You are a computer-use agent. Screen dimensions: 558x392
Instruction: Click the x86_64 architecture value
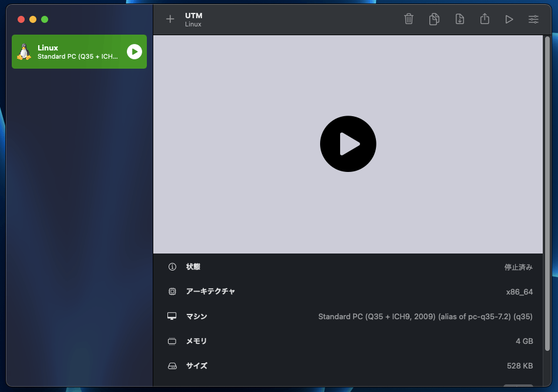click(520, 292)
